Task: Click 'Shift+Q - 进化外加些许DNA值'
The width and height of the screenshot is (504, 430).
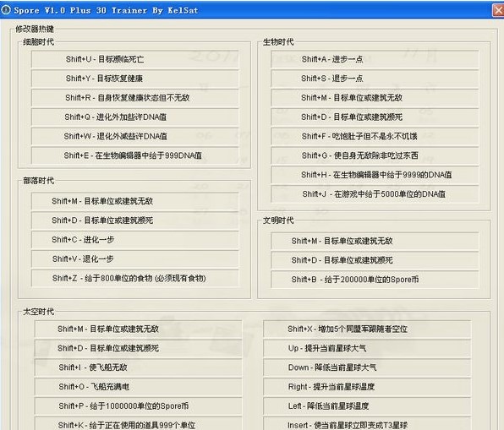Action: 135,117
